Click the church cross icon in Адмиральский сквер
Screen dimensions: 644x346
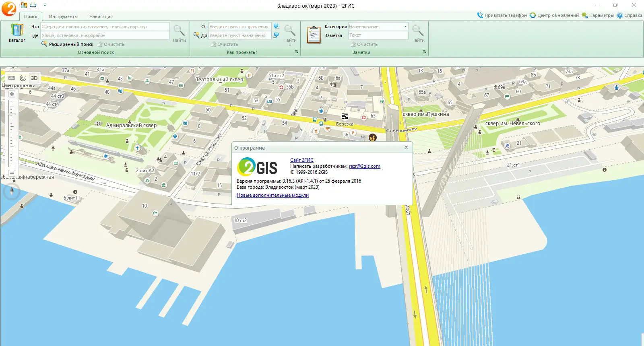pyautogui.click(x=137, y=148)
